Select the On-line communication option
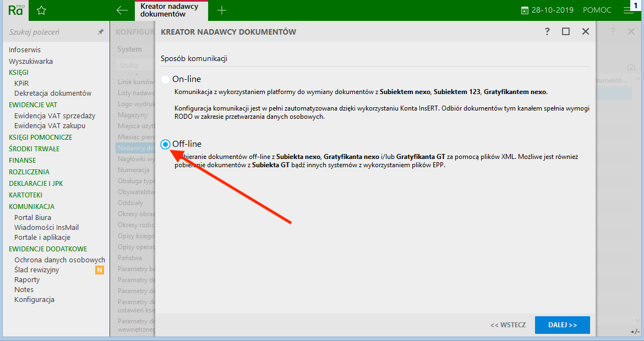 pyautogui.click(x=166, y=79)
